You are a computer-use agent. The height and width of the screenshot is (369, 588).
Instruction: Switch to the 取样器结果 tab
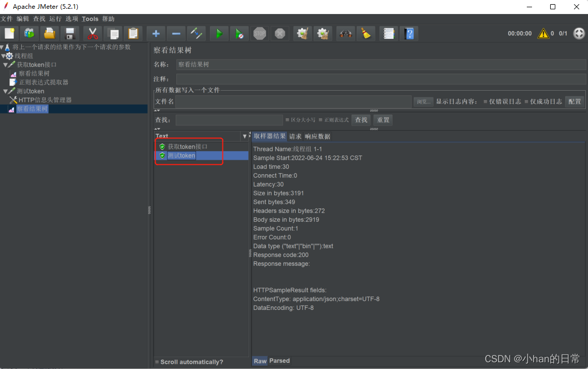coord(269,136)
